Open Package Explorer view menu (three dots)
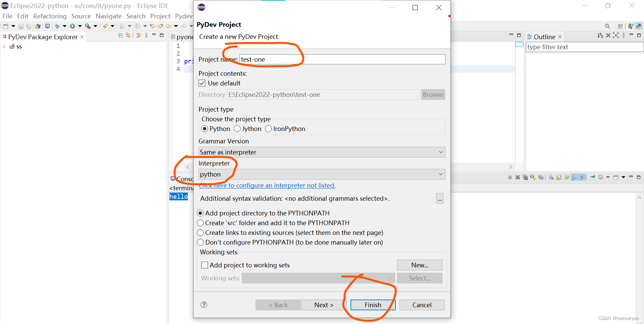Image resolution: width=644 pixels, height=324 pixels. pos(146,36)
